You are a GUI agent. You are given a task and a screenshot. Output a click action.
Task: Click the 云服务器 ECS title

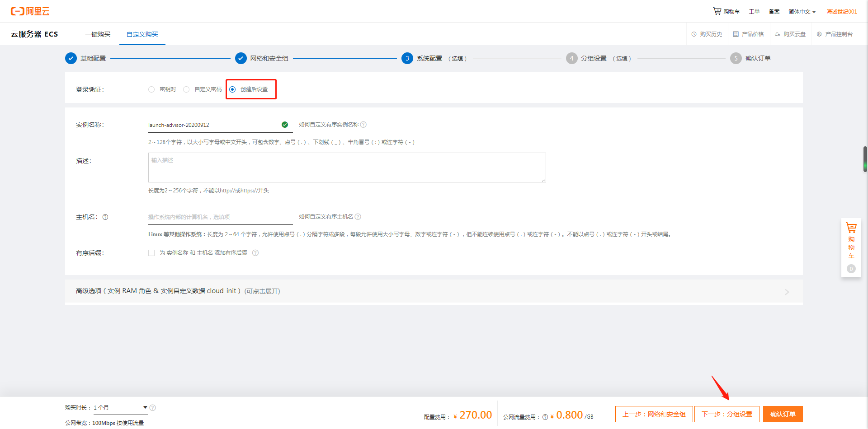(34, 34)
